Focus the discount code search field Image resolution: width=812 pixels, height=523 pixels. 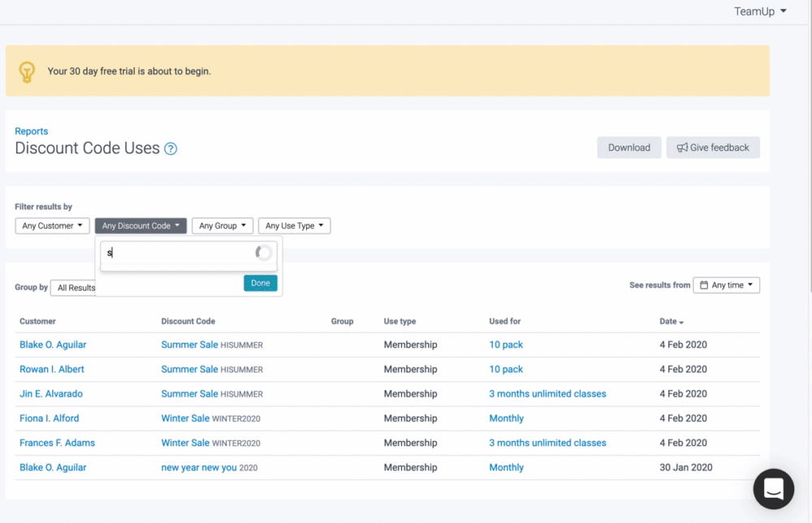[x=179, y=253]
